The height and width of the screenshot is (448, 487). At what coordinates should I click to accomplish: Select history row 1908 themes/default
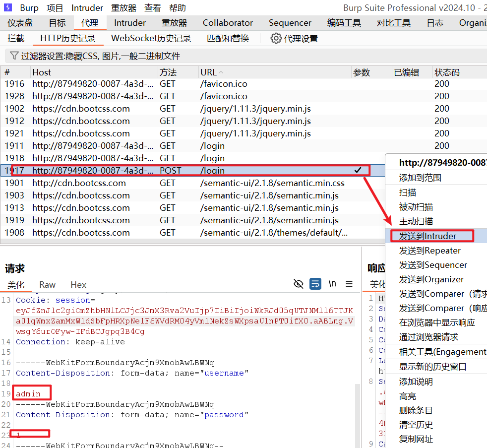(x=192, y=232)
